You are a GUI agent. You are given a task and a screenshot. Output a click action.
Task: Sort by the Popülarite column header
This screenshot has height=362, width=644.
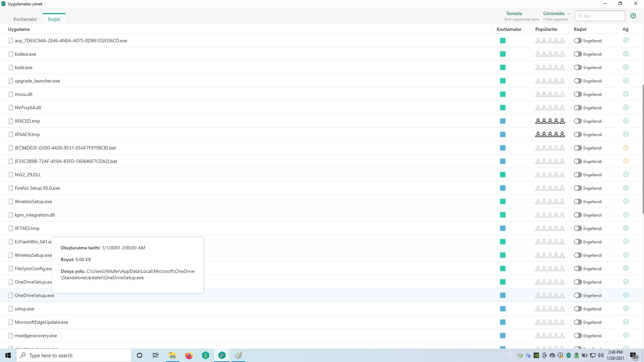[x=546, y=29]
